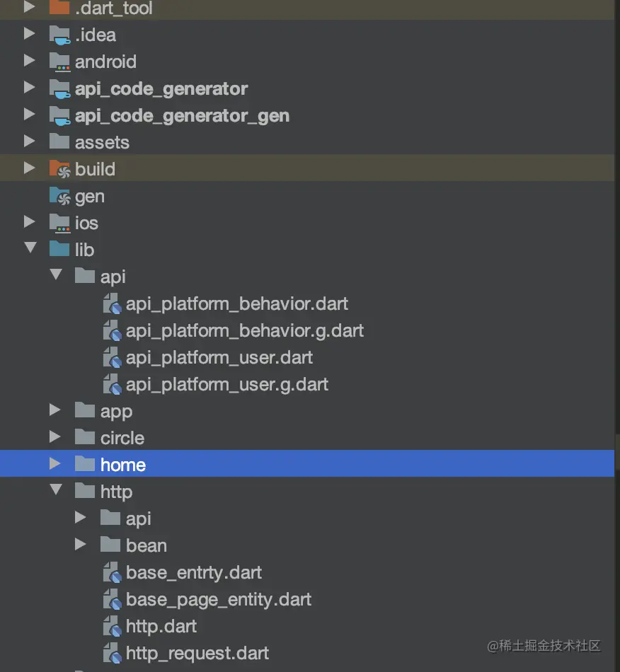Open api_platform_behavior.g.dart file
This screenshot has width=620, height=672.
click(244, 331)
